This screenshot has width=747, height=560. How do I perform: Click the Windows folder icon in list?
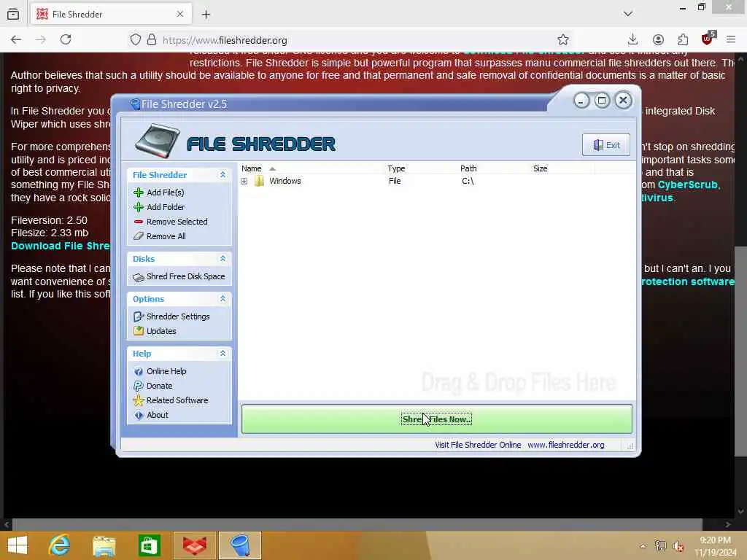click(259, 181)
